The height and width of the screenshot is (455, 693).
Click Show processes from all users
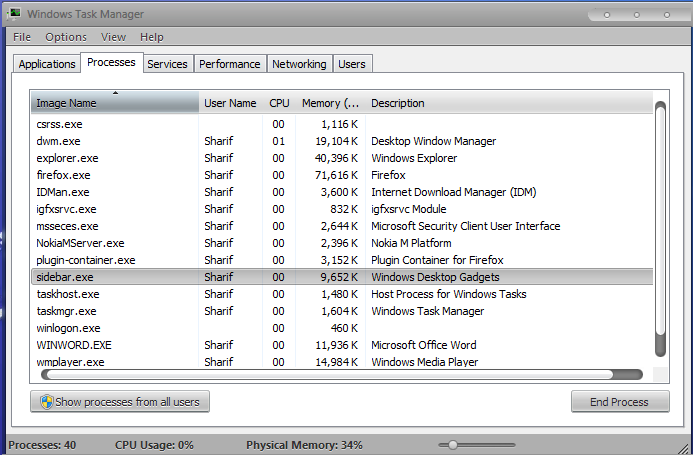(120, 402)
